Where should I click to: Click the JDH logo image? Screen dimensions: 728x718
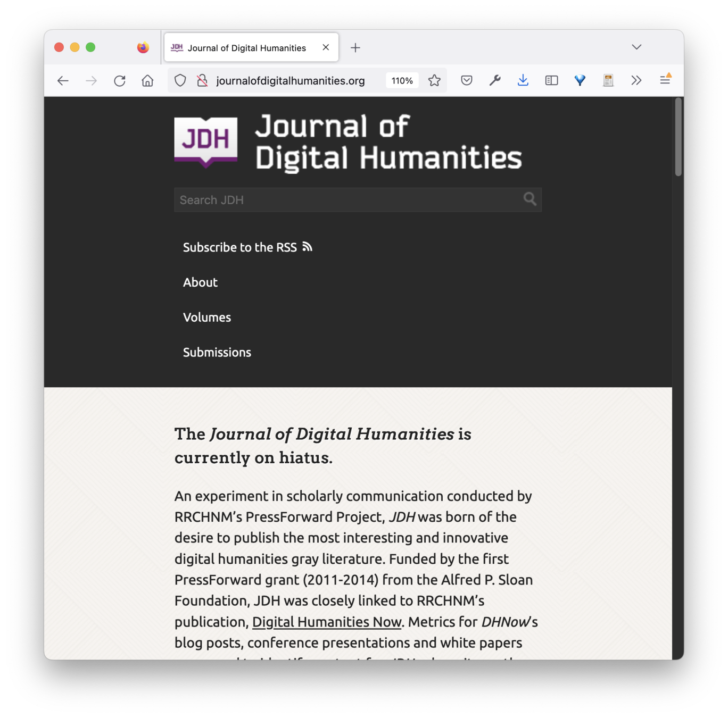pyautogui.click(x=206, y=142)
